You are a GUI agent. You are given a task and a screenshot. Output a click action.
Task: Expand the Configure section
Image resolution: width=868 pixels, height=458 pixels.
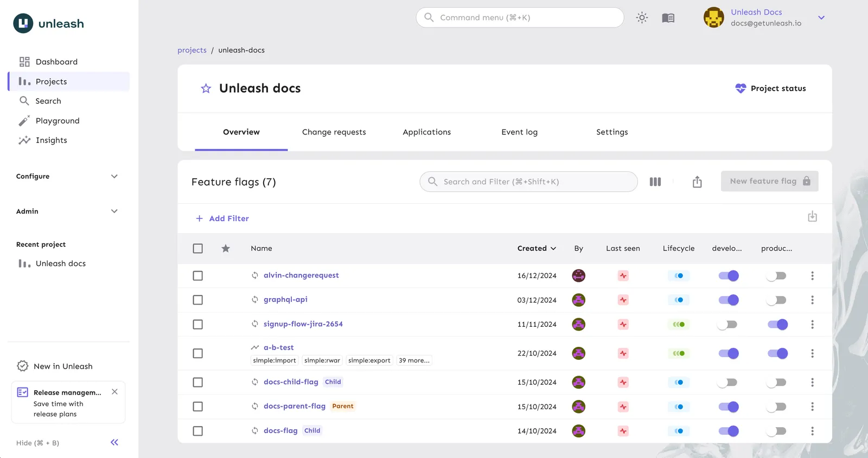pos(67,176)
